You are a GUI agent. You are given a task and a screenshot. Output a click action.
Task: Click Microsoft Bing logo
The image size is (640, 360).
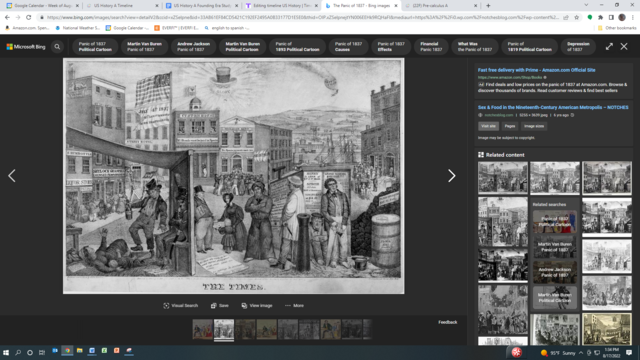pyautogui.click(x=26, y=47)
